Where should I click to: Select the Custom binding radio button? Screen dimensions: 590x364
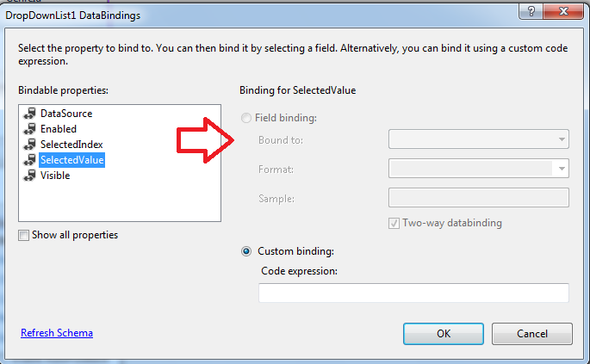coord(247,251)
